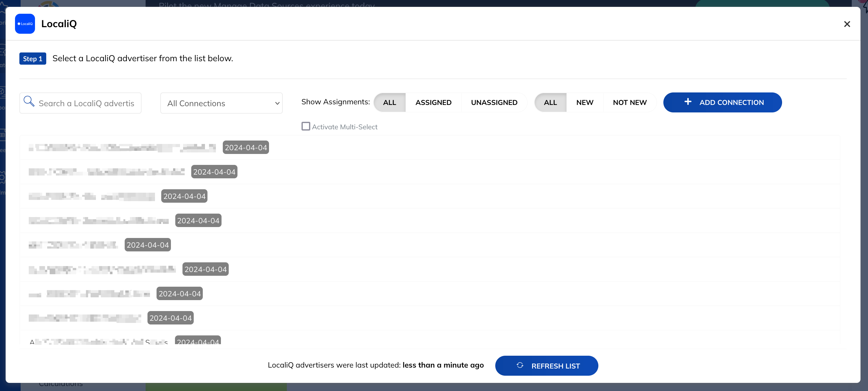Screen dimensions: 868x391
Task: Click "Select a LocaliQ advertiser from the list below."
Action: click(142, 58)
